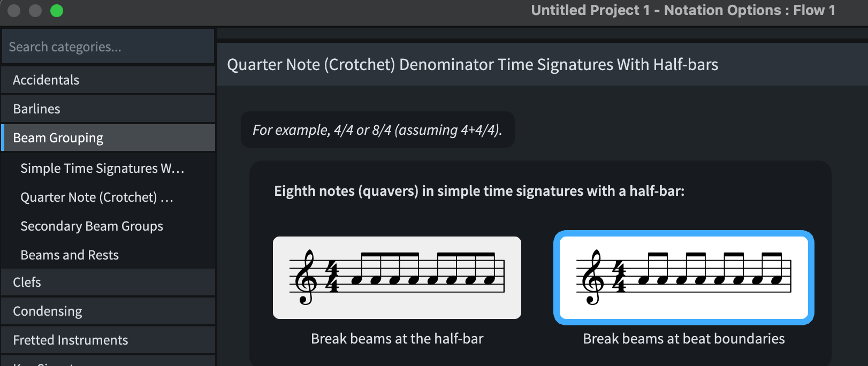Go to Quarter Note (Crotchet) subsection
868x366 pixels.
click(x=97, y=197)
